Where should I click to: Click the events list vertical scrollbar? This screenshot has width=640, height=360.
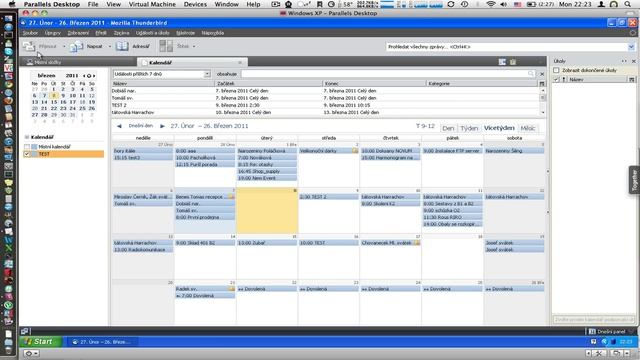[x=543, y=101]
